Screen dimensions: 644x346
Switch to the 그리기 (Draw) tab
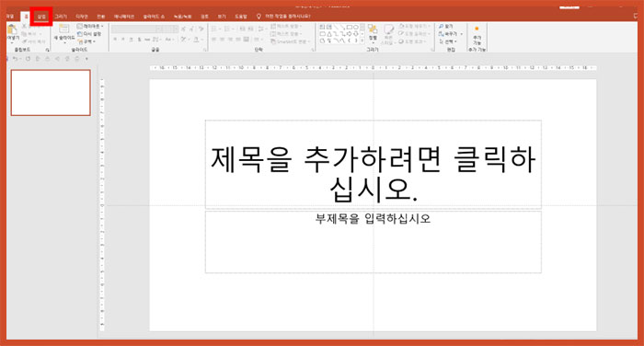[61, 17]
